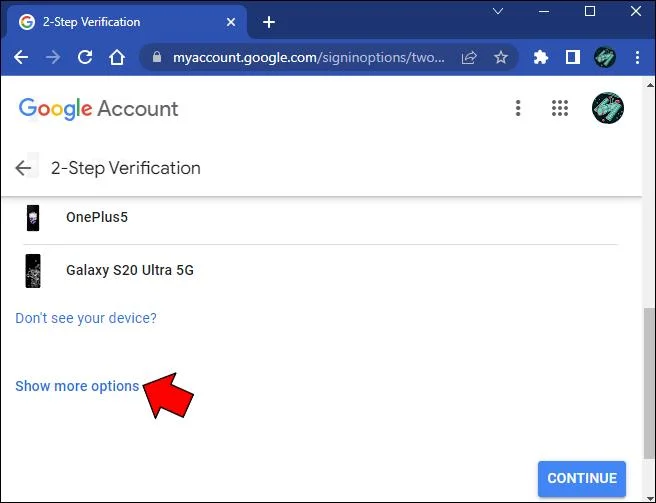Toggle the browser side panel icon
This screenshot has height=503, width=656.
coord(573,57)
